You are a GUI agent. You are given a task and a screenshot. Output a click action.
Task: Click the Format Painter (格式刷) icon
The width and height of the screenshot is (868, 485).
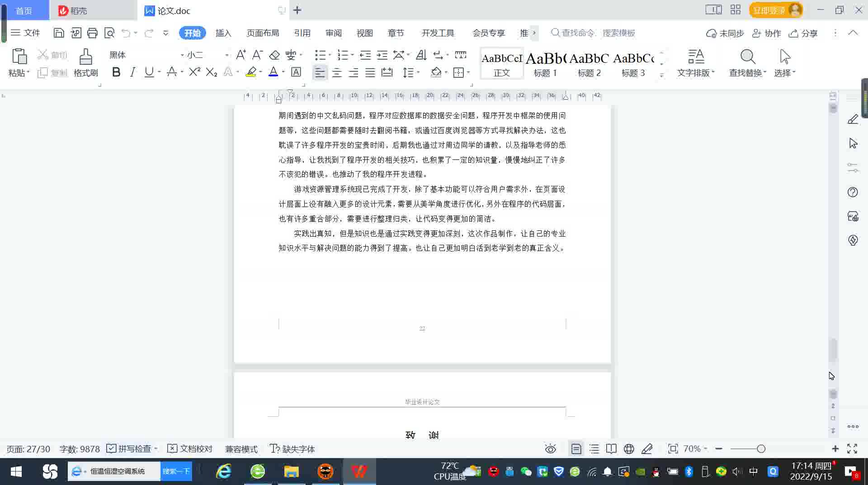coord(85,62)
